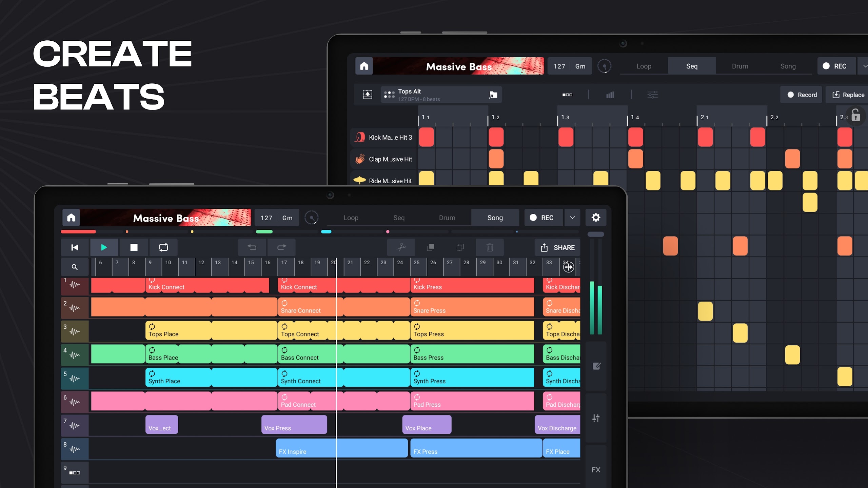Image resolution: width=868 pixels, height=488 pixels.
Task: Click the scissors/split tool icon
Action: point(401,247)
